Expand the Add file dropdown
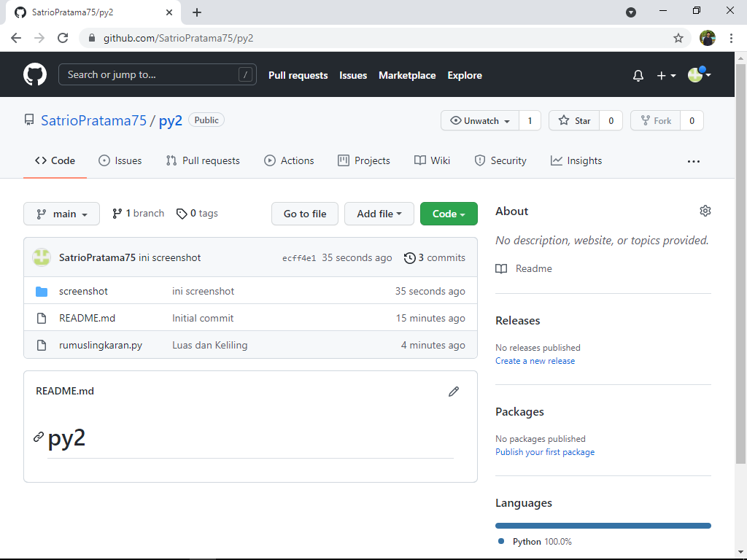Screen dimensions: 747x560 click(x=379, y=214)
